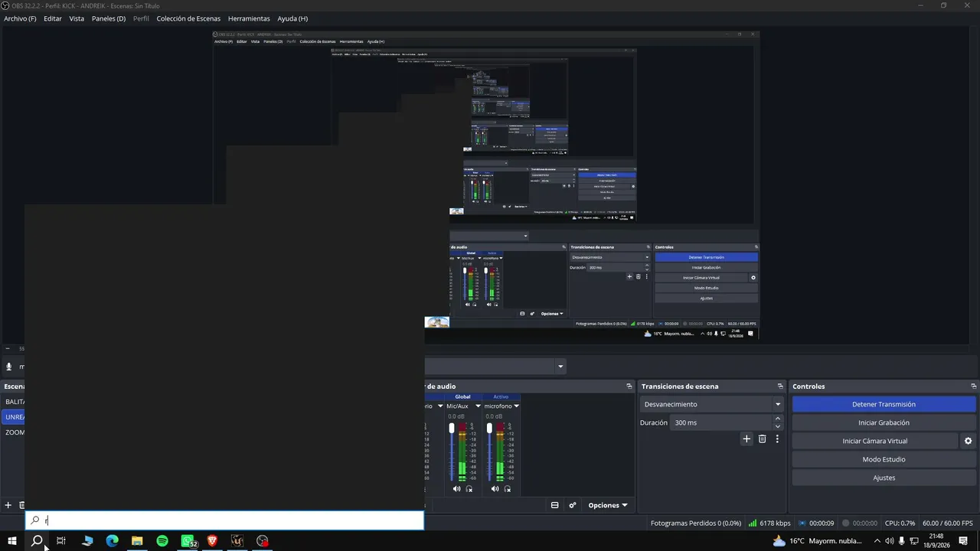Open Spotify from the taskbar
Image resolution: width=980 pixels, height=551 pixels.
pos(162,541)
